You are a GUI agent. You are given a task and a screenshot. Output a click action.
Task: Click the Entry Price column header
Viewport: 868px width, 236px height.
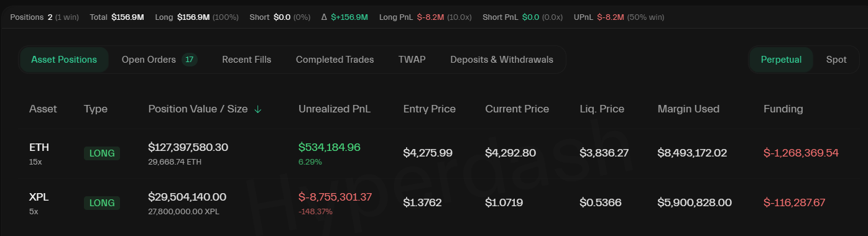coord(429,109)
